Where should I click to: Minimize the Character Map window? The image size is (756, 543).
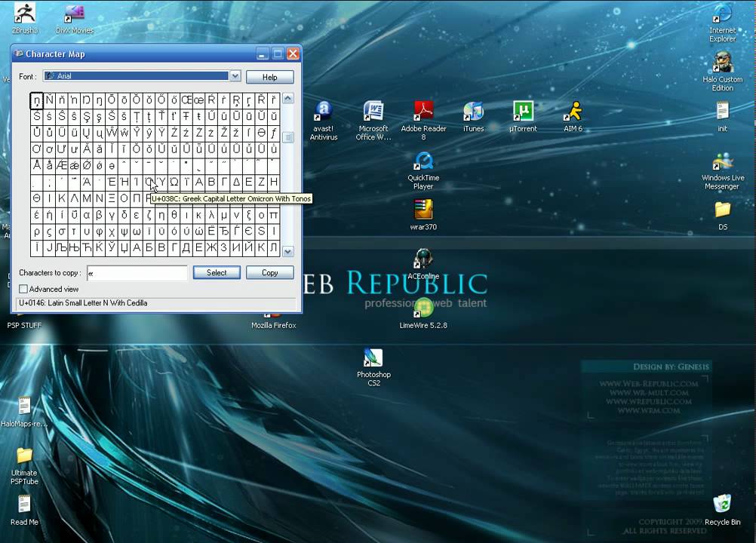[x=263, y=54]
